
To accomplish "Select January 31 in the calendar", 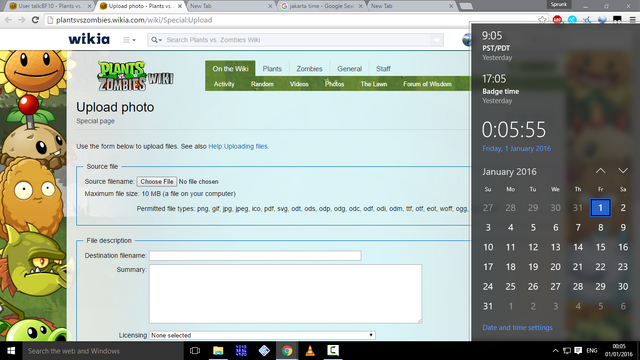I will coord(488,306).
